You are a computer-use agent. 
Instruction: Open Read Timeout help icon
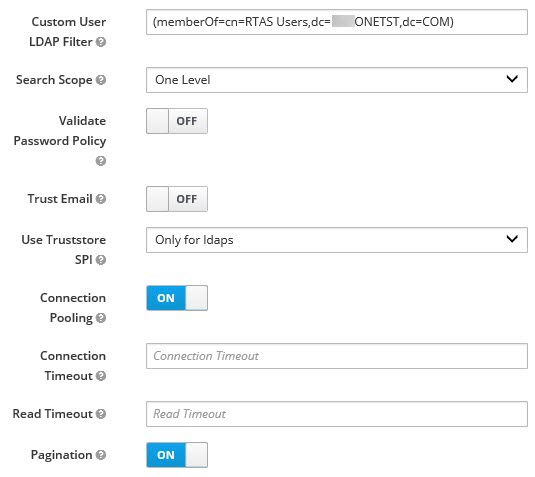pyautogui.click(x=101, y=414)
